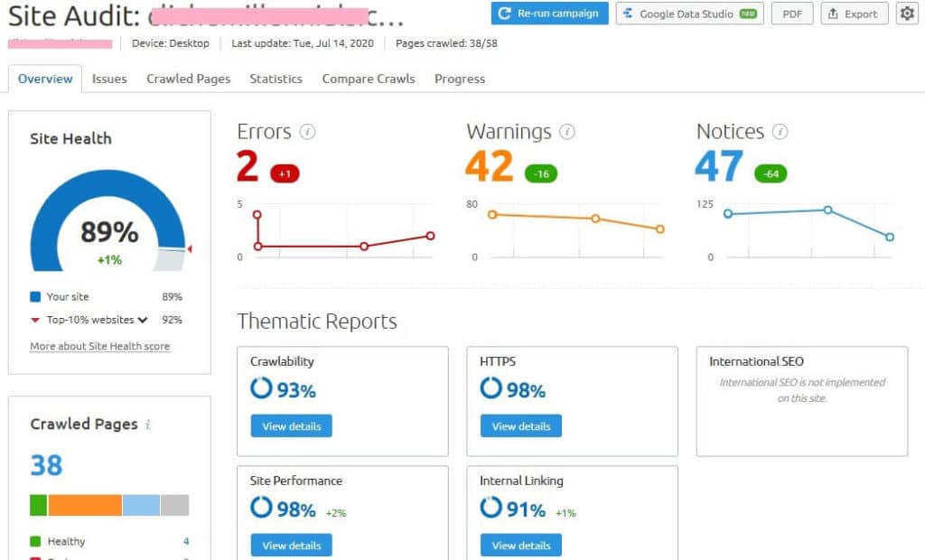The height and width of the screenshot is (560, 925).
Task: View details for HTTPS report
Action: (521, 426)
